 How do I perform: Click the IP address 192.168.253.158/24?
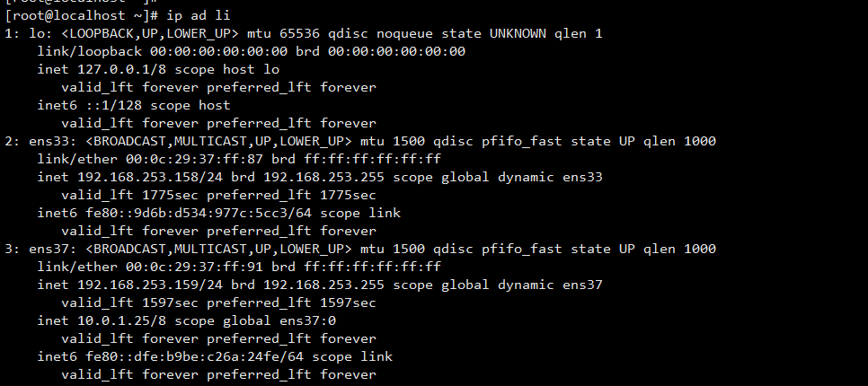[x=150, y=178]
